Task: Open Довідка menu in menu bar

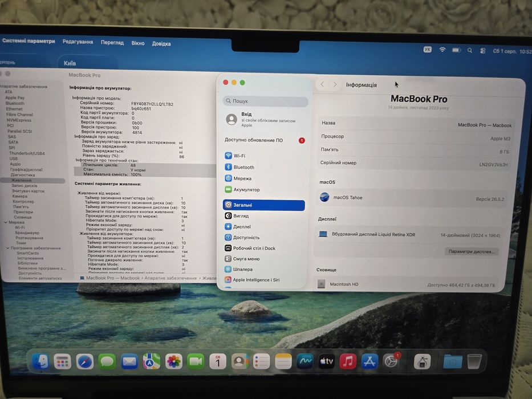Action: [x=161, y=44]
